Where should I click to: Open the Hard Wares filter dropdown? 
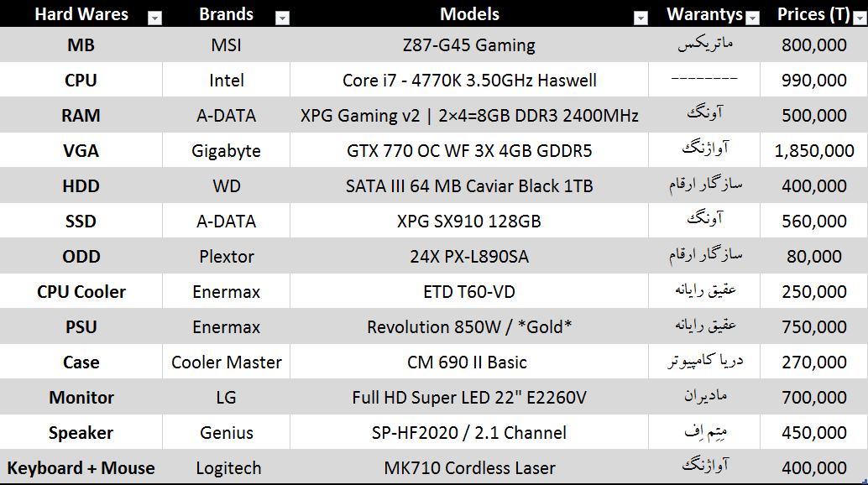tap(154, 18)
